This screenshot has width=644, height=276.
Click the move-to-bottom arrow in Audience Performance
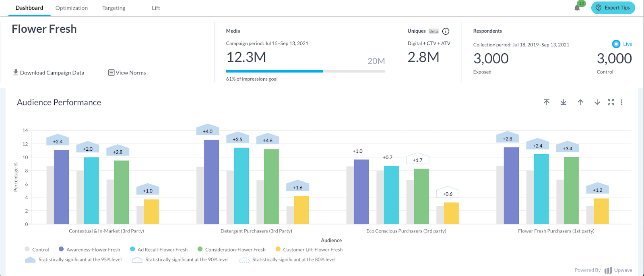coord(563,102)
